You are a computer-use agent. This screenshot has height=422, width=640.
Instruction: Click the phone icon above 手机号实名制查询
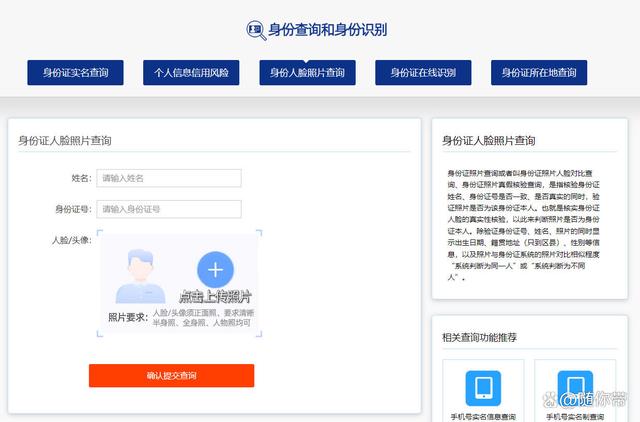pos(574,386)
